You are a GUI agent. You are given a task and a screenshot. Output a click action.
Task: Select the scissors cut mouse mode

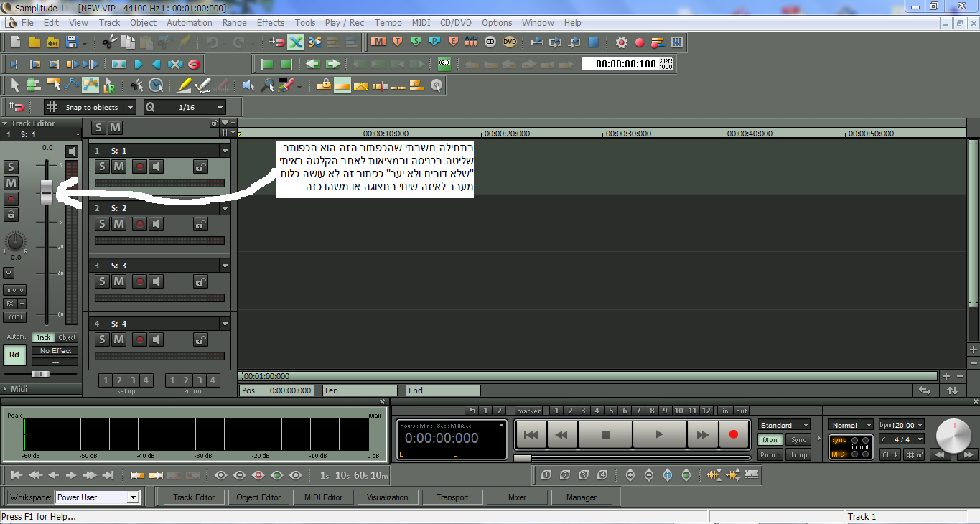pyautogui.click(x=136, y=85)
